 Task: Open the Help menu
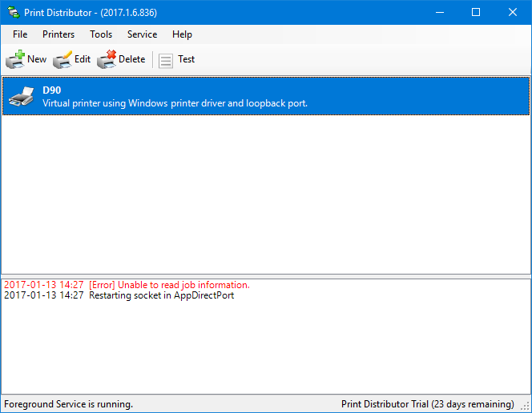tap(182, 34)
